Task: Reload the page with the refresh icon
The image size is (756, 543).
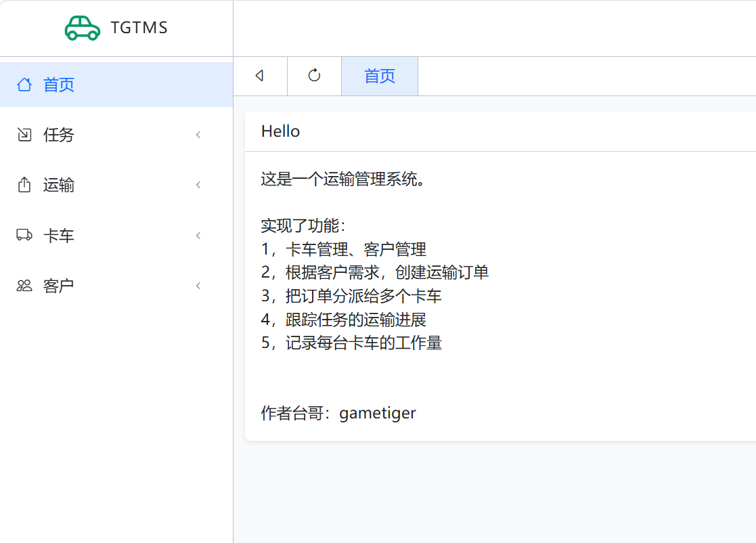Action: tap(314, 76)
